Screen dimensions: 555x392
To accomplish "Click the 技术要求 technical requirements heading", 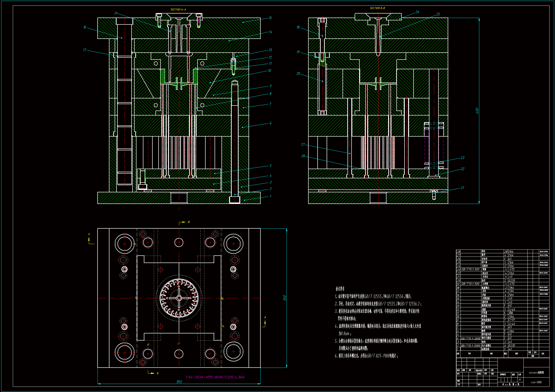I will (340, 289).
